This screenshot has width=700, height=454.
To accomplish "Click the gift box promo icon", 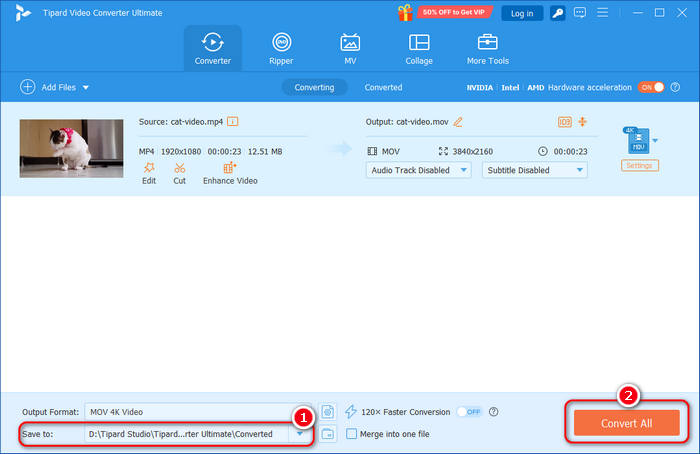I will coord(405,12).
